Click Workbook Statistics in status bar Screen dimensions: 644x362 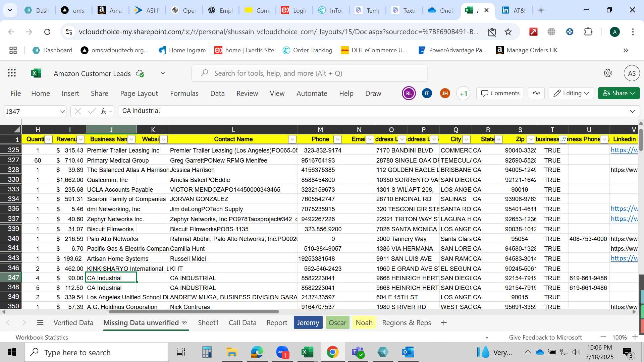[x=42, y=337]
